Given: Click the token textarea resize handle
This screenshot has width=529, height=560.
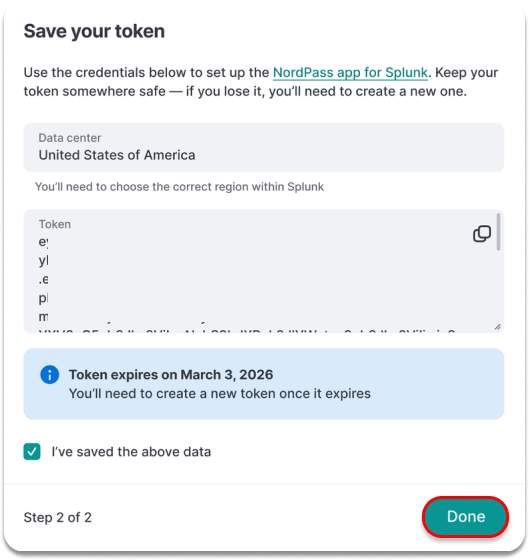Looking at the screenshot, I should [498, 327].
